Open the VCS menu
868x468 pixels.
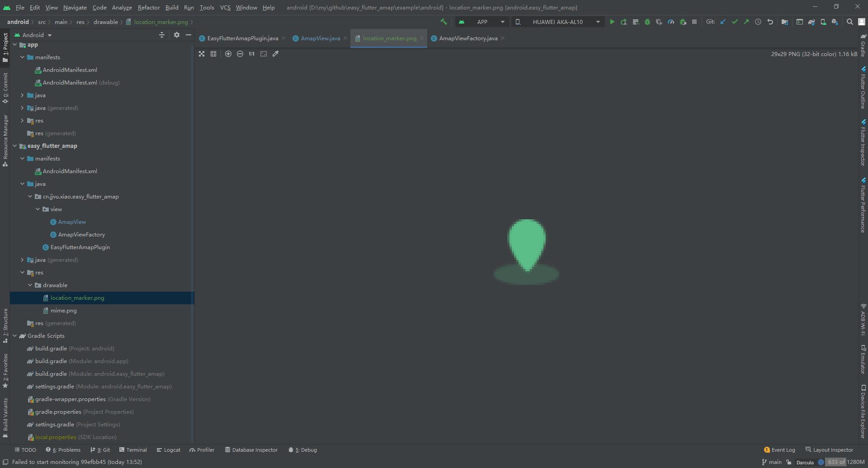pyautogui.click(x=225, y=7)
